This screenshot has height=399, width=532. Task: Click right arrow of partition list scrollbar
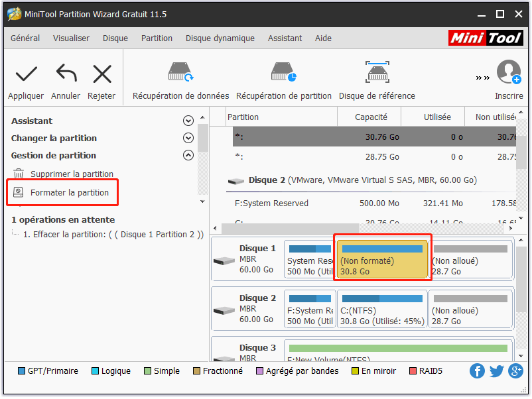(511, 228)
